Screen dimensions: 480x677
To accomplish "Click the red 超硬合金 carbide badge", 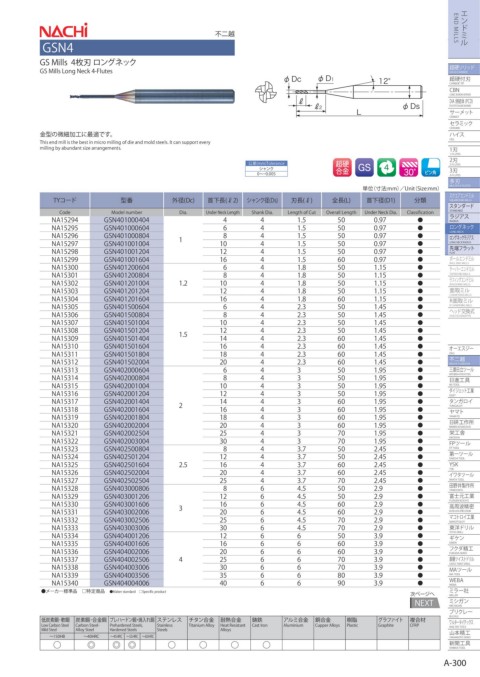I will [342, 167].
